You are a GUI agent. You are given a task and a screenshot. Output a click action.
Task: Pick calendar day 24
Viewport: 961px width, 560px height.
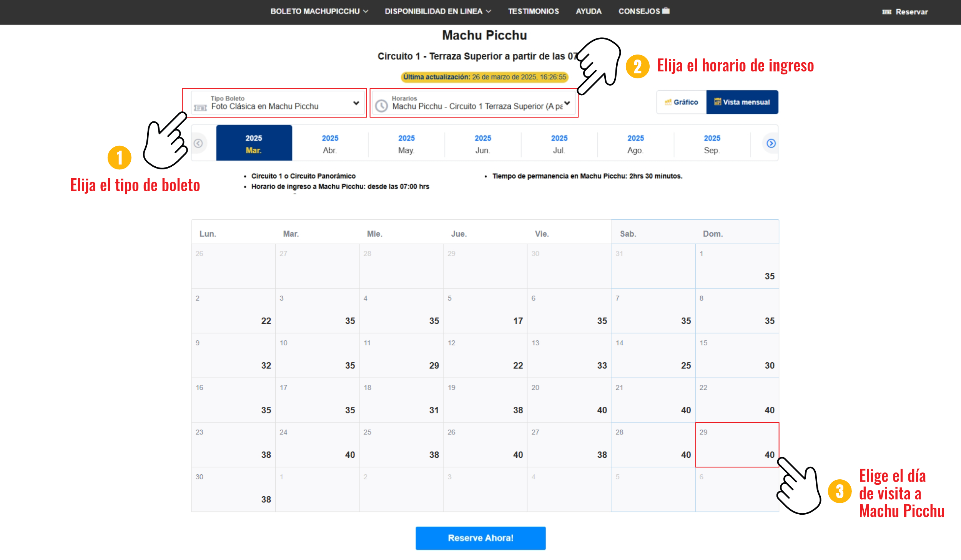(317, 445)
